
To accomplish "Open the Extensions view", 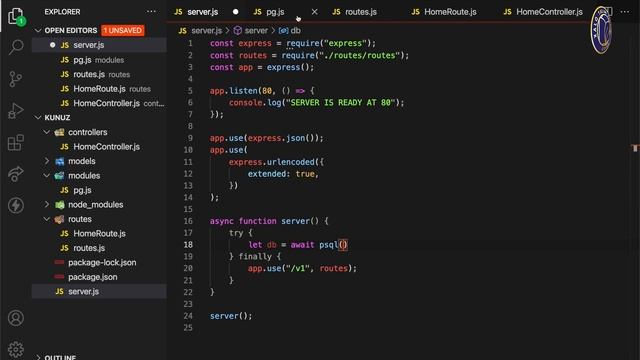I will (16, 142).
